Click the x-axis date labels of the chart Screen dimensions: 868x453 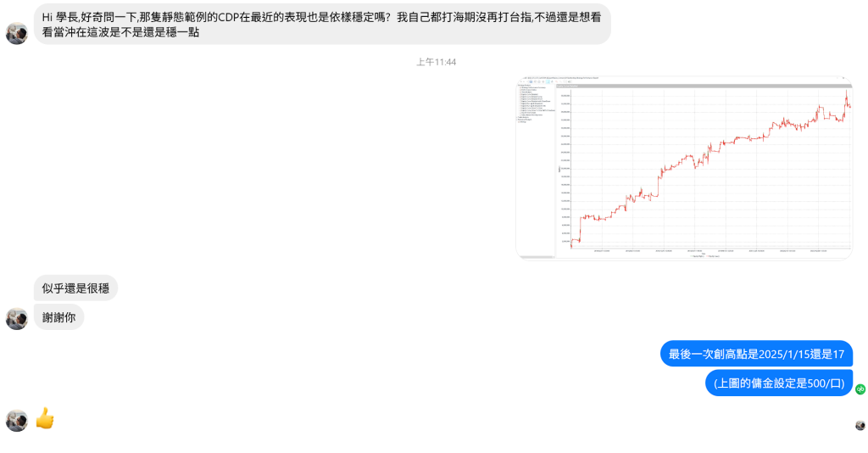pyautogui.click(x=704, y=251)
